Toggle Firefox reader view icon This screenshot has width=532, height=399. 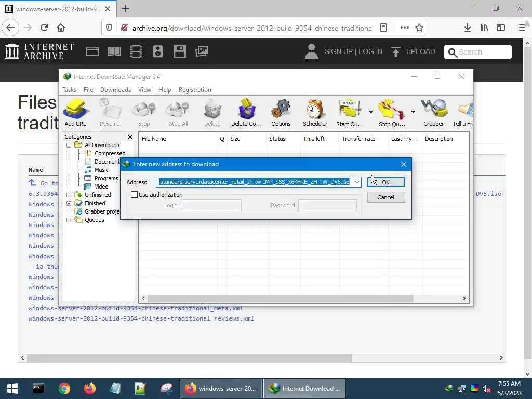tap(383, 28)
